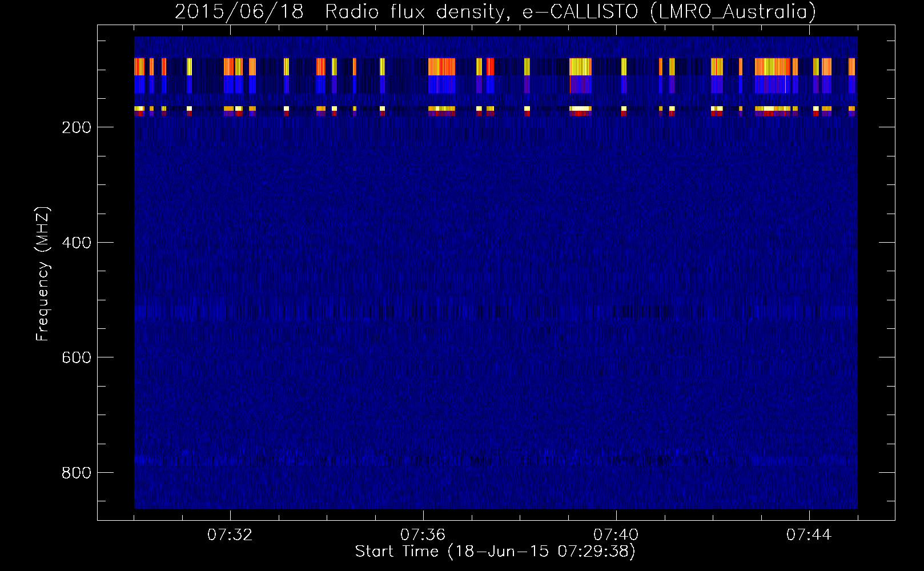Click the "07:44" time tick label
The height and width of the screenshot is (571, 924).
[809, 535]
